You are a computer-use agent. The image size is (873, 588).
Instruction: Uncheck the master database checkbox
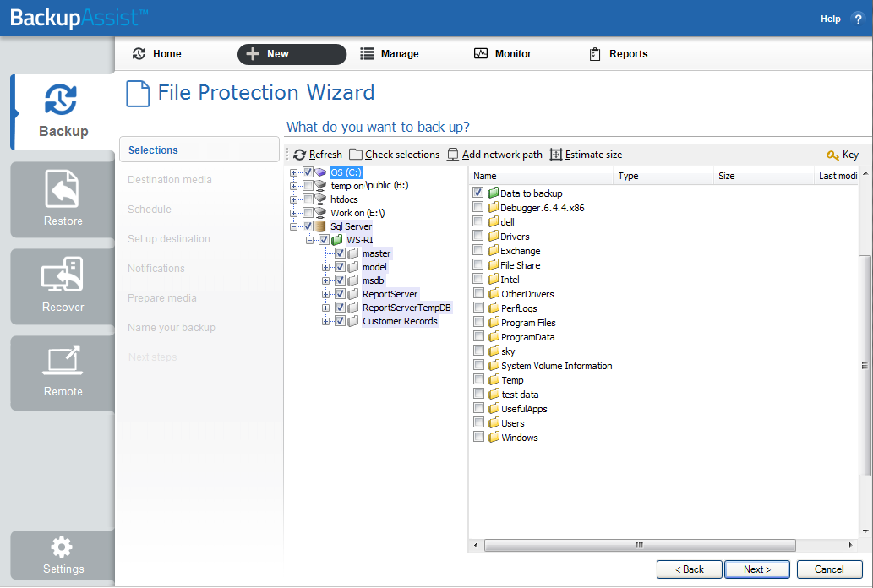tap(341, 253)
